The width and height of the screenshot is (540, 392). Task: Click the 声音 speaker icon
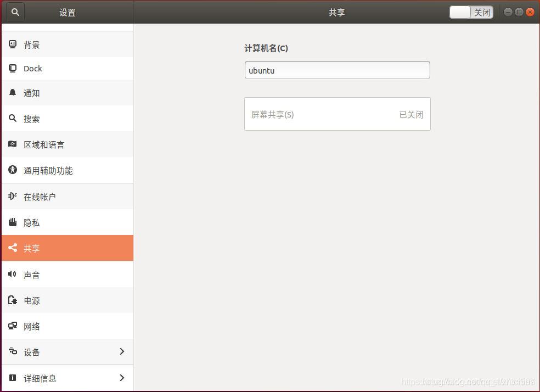(13, 274)
